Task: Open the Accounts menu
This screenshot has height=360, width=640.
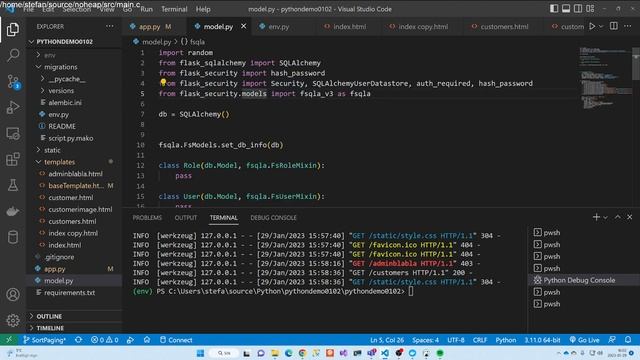Action: click(13, 294)
